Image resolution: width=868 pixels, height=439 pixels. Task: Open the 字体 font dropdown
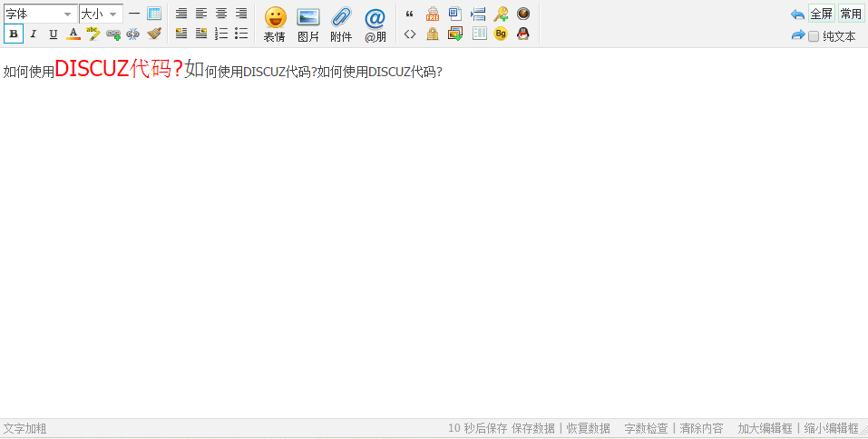coord(40,14)
